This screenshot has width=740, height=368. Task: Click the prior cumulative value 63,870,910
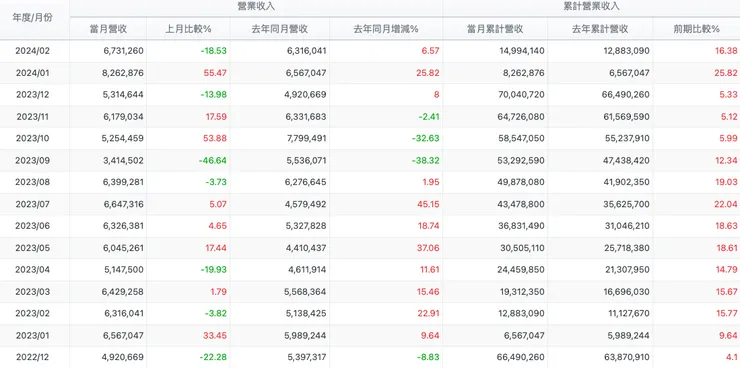pyautogui.click(x=627, y=357)
